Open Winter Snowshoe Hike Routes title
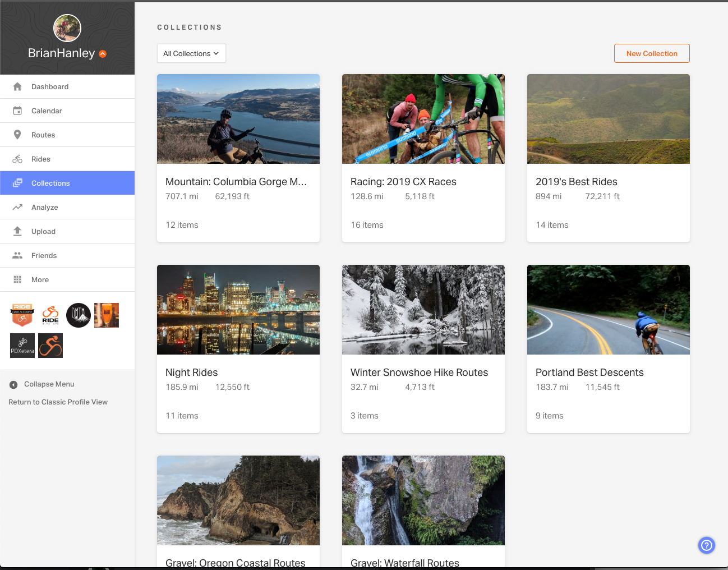This screenshot has width=728, height=570. tap(419, 373)
